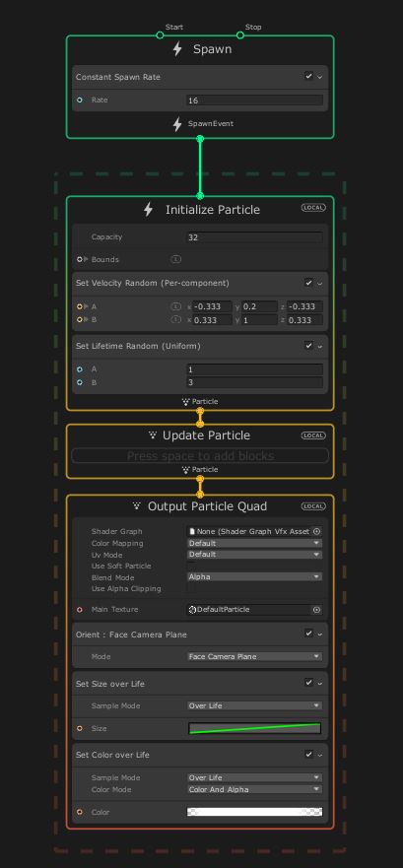Toggle LOCAL space on Initialize Particle

(x=313, y=208)
